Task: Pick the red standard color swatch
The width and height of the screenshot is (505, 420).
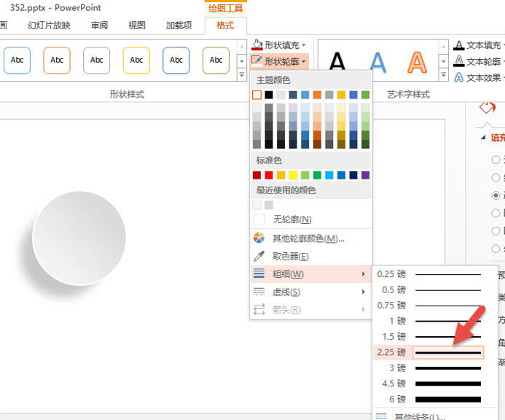Action: (268, 175)
